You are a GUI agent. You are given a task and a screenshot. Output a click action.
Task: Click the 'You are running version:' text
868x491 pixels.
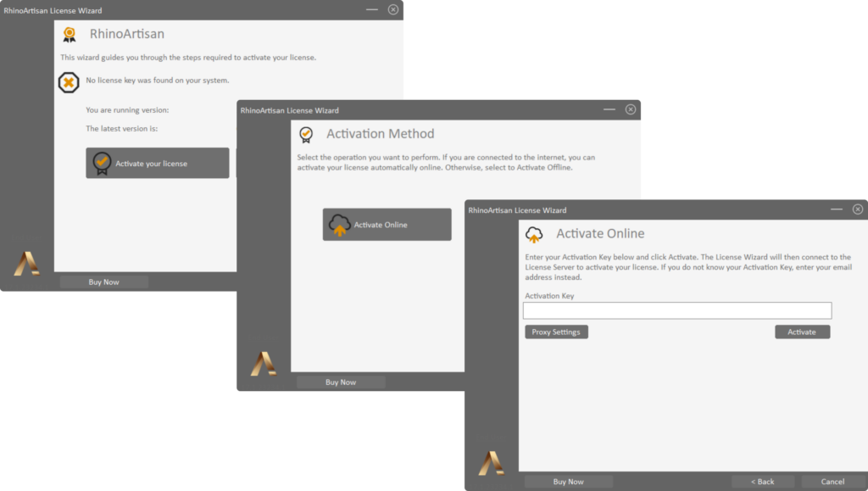pos(127,110)
